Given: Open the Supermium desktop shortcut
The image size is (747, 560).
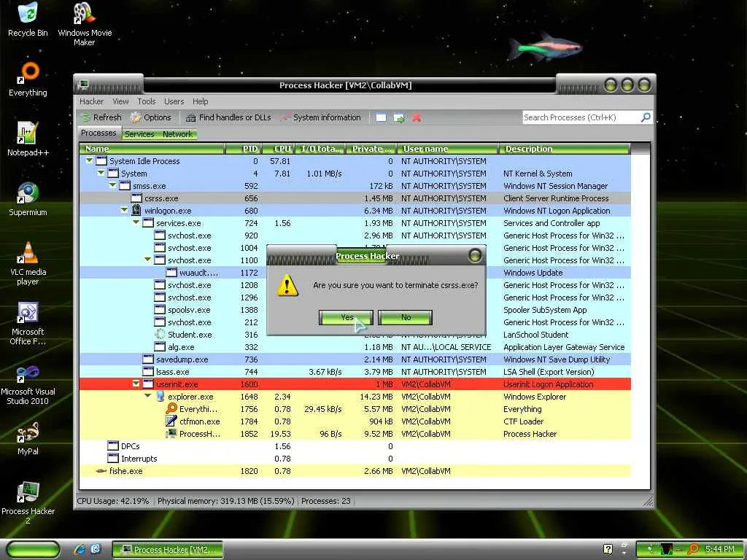Looking at the screenshot, I should pyautogui.click(x=28, y=198).
